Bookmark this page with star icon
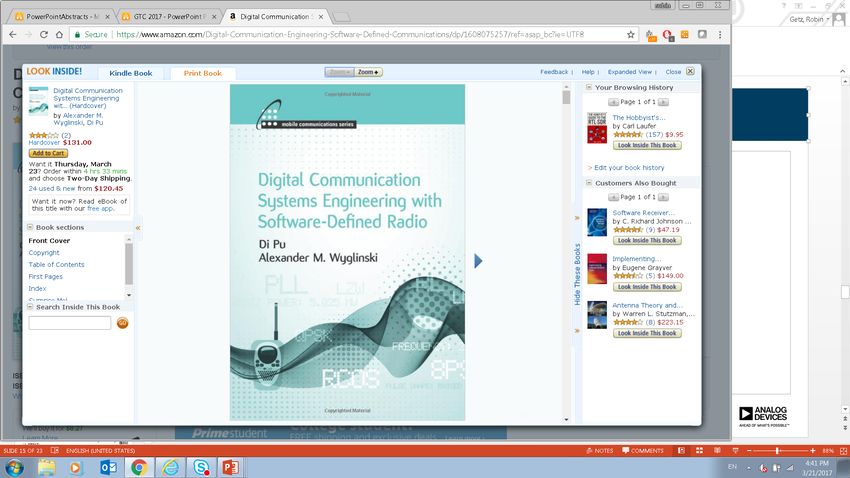Screen dimensions: 850x478 [x=630, y=34]
